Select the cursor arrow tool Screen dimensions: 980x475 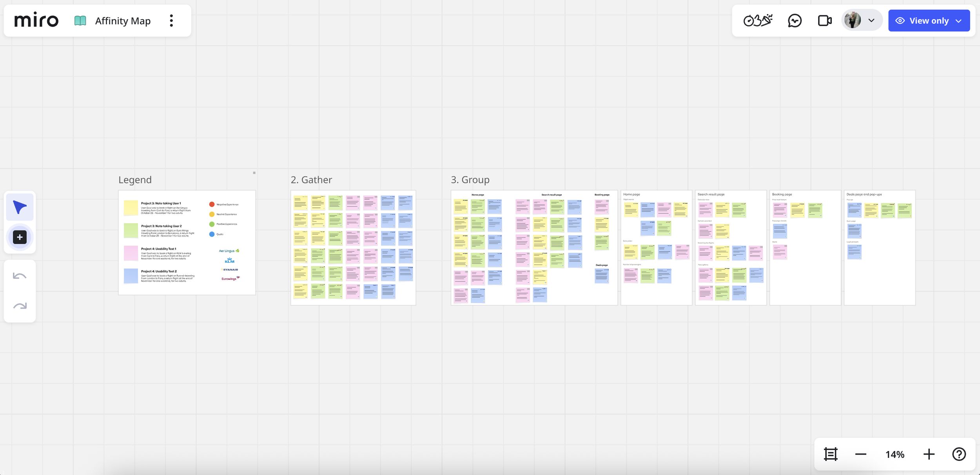(x=20, y=207)
